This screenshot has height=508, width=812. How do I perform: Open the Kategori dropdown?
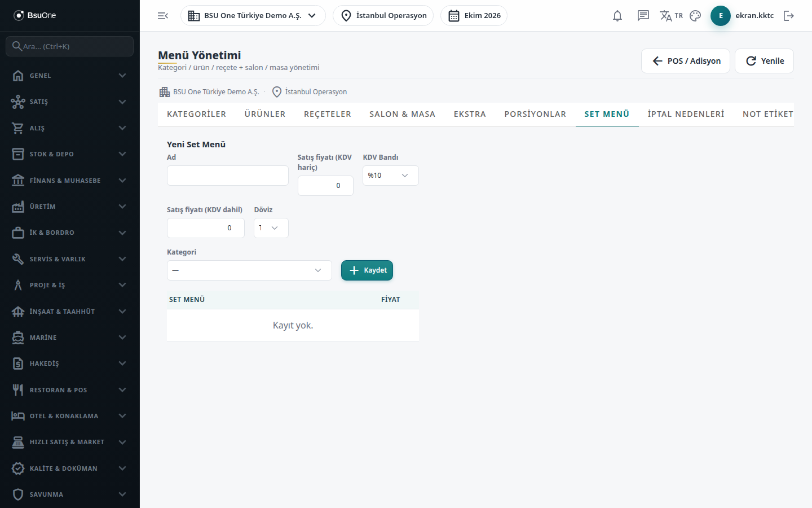[x=249, y=270]
